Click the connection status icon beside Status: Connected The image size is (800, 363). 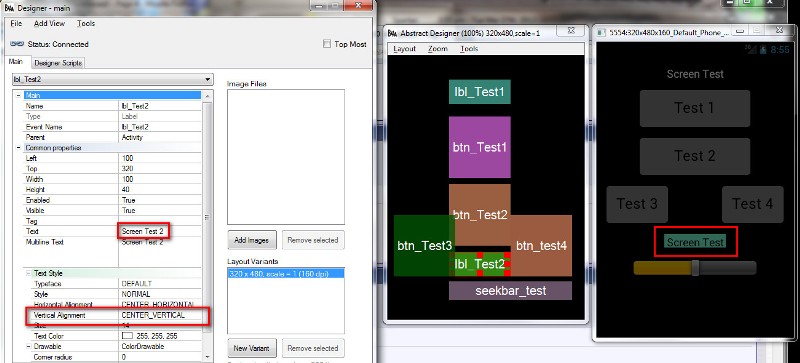coord(17,44)
